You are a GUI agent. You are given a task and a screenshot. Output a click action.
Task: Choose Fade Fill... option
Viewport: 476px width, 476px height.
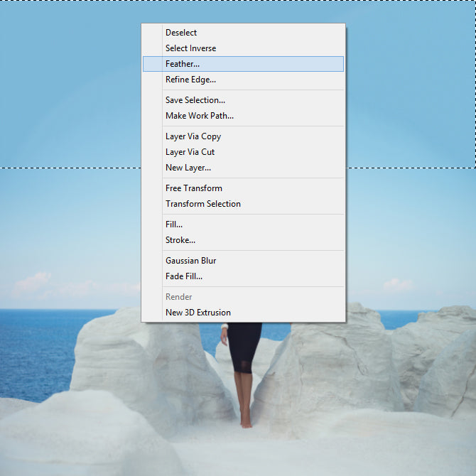[243, 276]
